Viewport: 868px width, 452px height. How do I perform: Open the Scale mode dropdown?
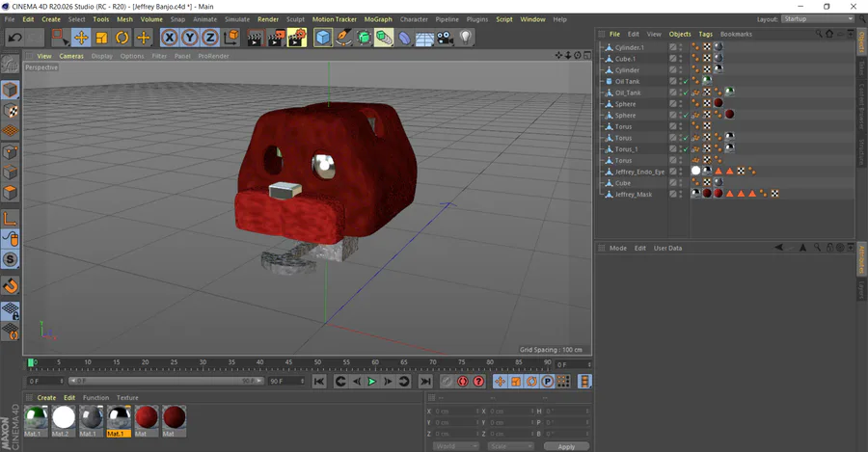(x=510, y=446)
